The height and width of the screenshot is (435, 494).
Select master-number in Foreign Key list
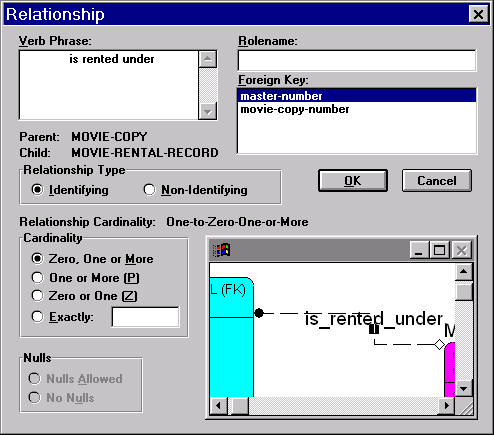357,96
